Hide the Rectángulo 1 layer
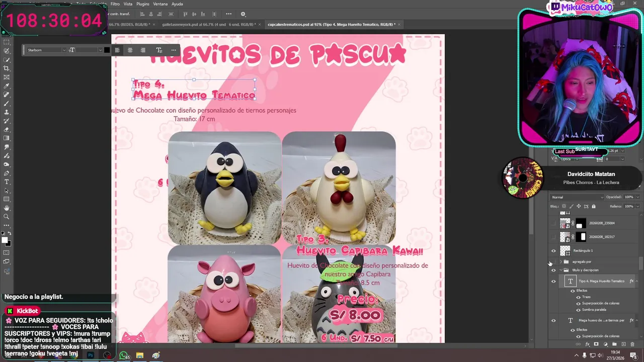The image size is (644, 362). pyautogui.click(x=553, y=250)
